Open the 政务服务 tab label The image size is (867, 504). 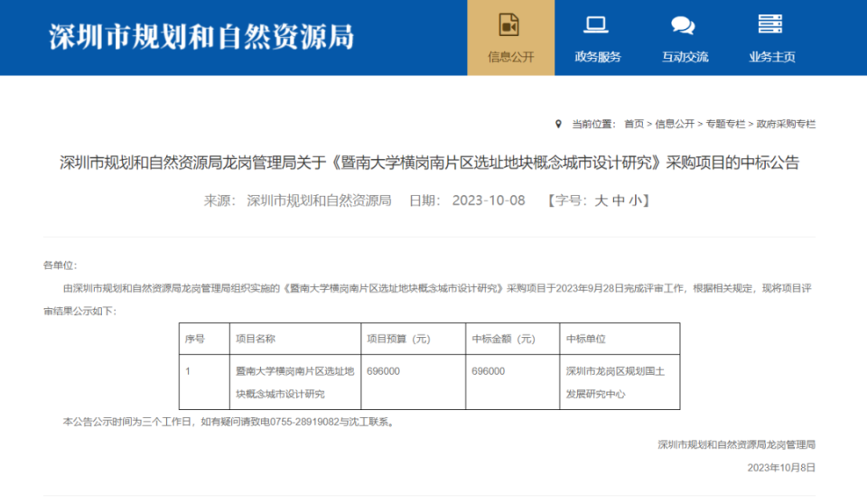[x=598, y=57]
